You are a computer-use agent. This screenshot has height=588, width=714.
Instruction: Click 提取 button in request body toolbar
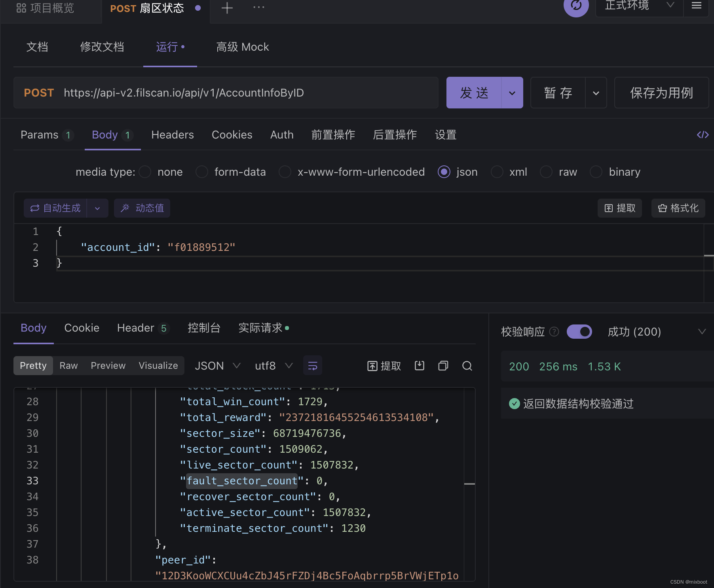click(x=620, y=208)
